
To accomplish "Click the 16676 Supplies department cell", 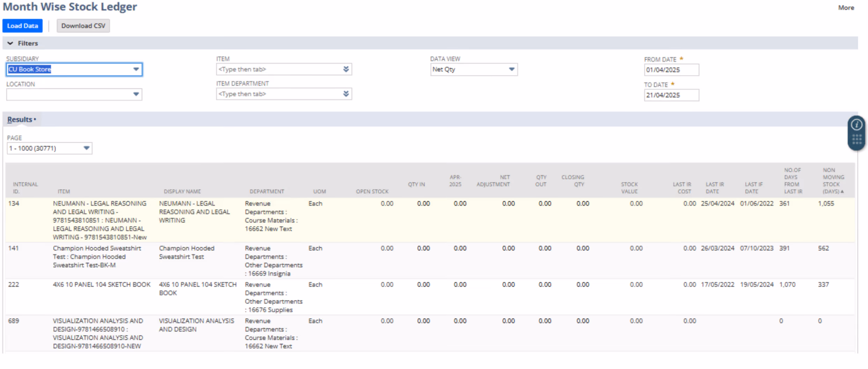I will (x=274, y=297).
